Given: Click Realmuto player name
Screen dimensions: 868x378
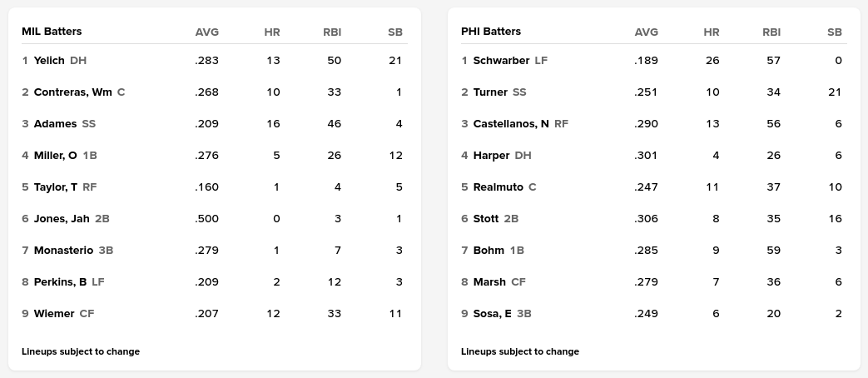Looking at the screenshot, I should pyautogui.click(x=498, y=187).
